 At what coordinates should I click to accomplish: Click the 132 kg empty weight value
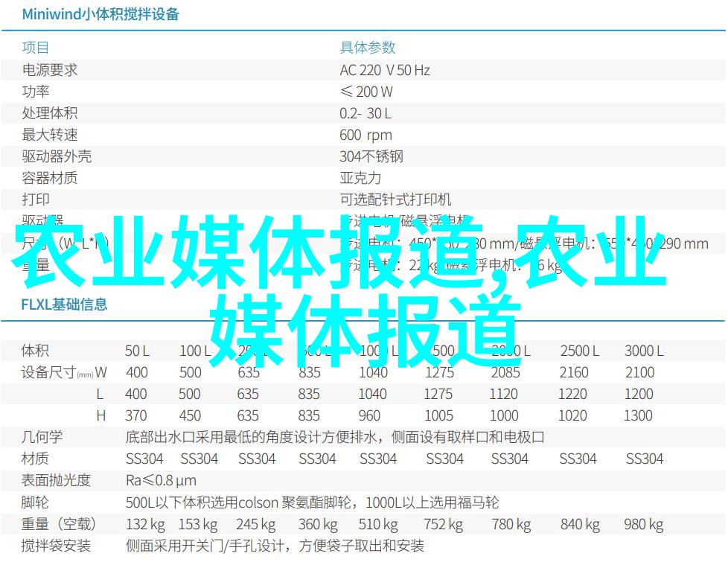pyautogui.click(x=146, y=524)
